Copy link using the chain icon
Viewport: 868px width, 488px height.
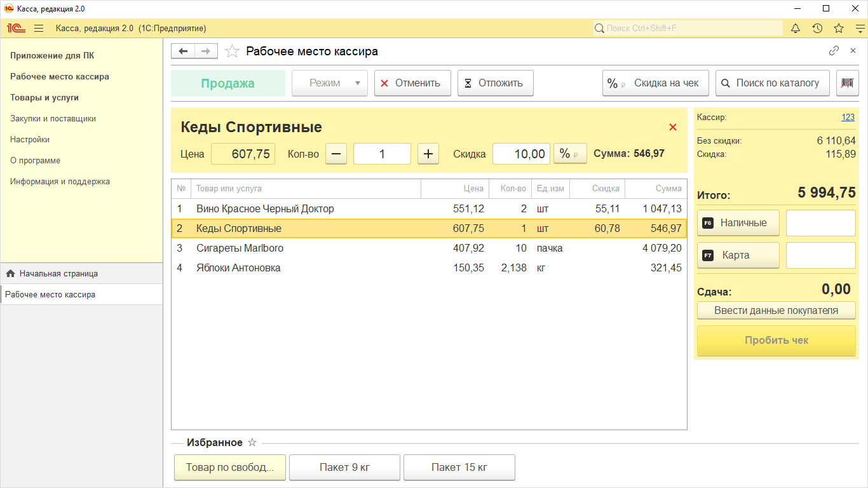pos(834,51)
